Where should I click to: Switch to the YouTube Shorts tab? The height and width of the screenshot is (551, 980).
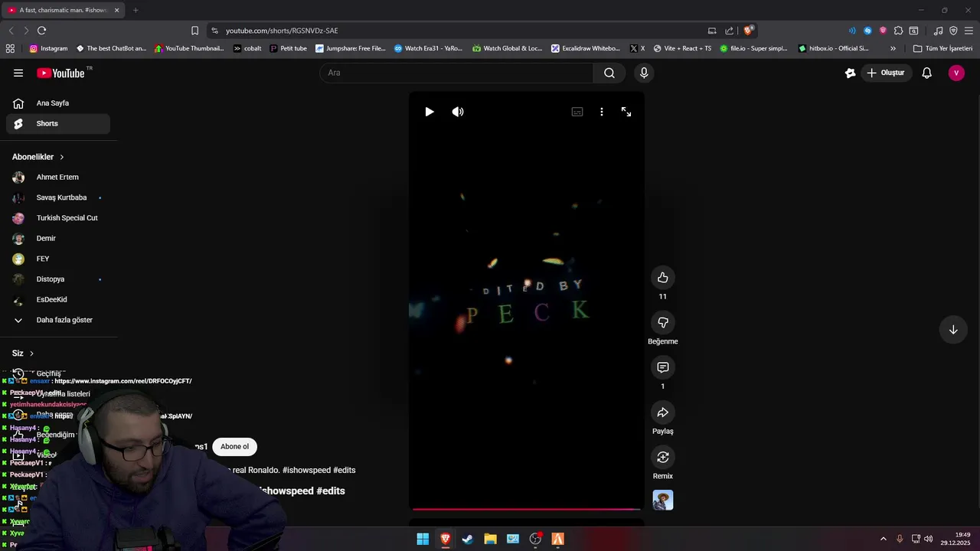(63, 10)
